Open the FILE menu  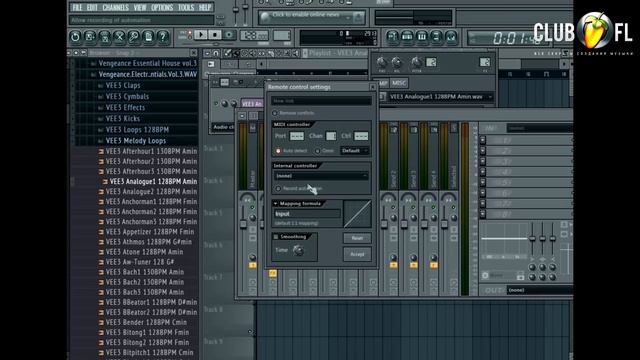[x=78, y=7]
